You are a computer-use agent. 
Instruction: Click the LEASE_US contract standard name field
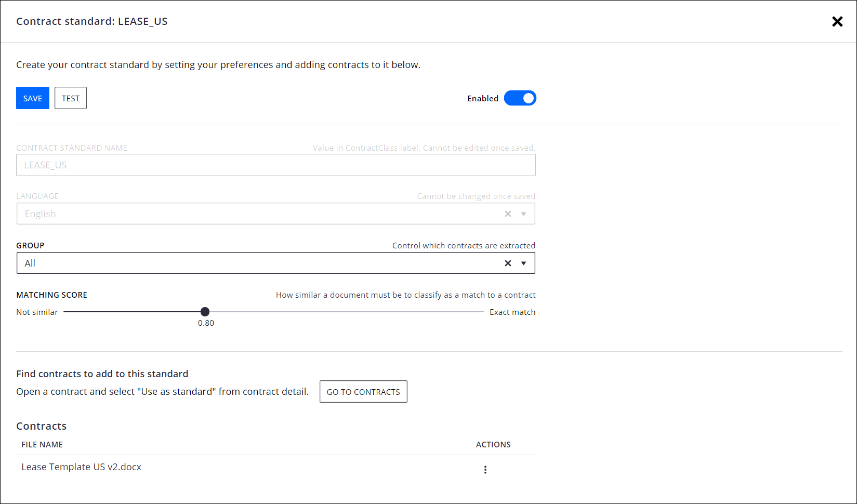point(275,165)
